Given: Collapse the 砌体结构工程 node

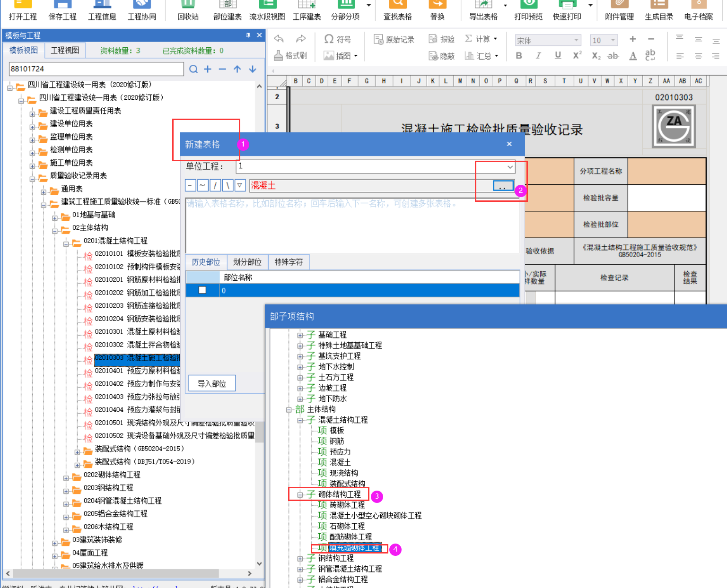Looking at the screenshot, I should pyautogui.click(x=300, y=495).
